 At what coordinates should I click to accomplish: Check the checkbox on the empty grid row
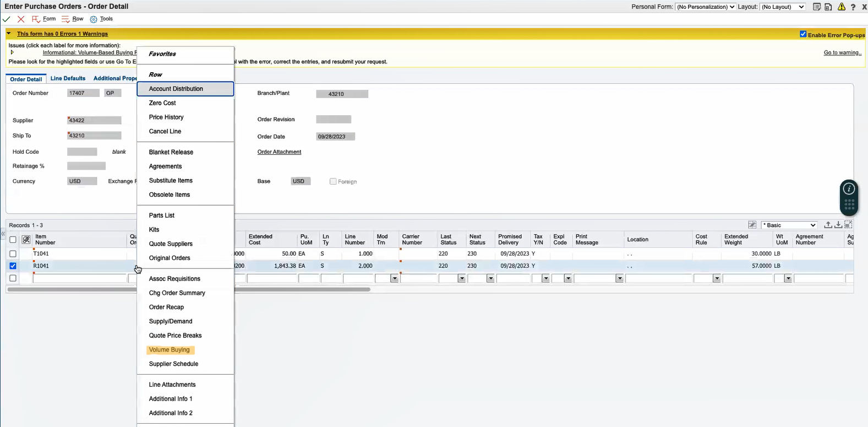click(x=13, y=278)
